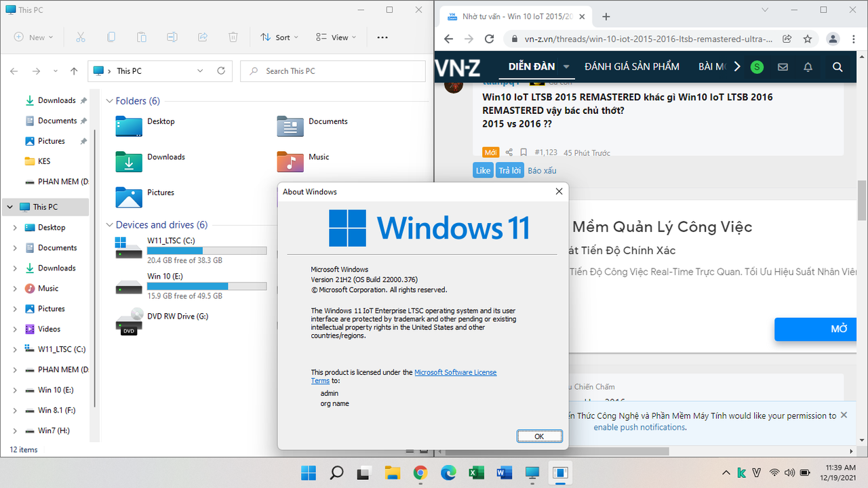Refresh This PC using the refresh icon
Image resolution: width=868 pixels, height=488 pixels.
(222, 70)
